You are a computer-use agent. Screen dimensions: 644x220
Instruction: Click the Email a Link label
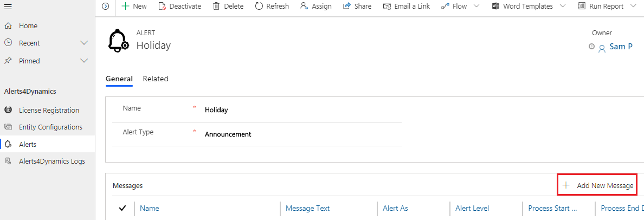click(x=412, y=6)
